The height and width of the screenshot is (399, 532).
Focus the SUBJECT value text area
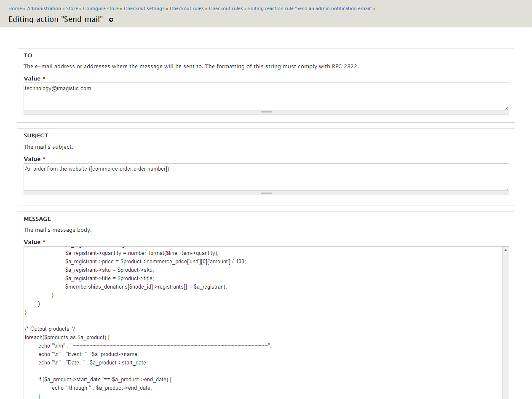click(265, 177)
